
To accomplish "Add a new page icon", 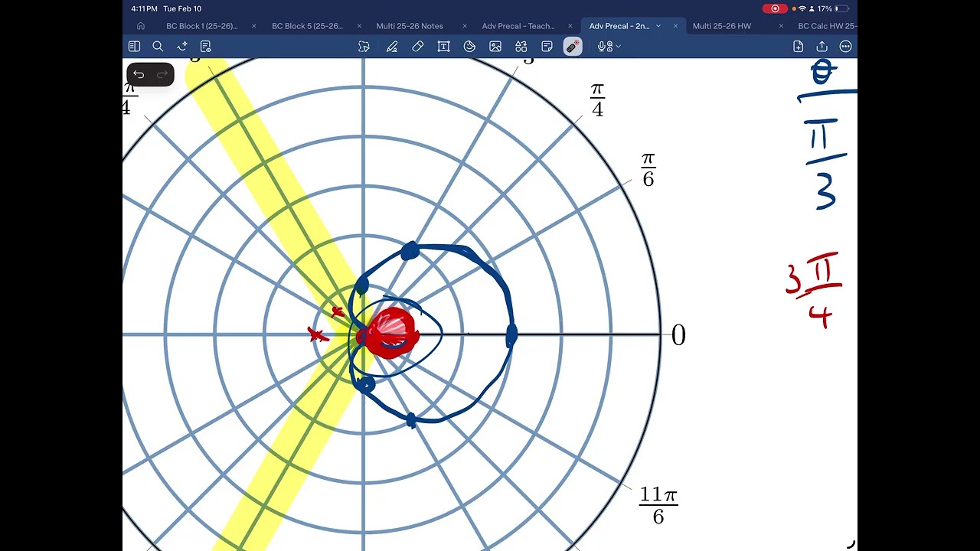I will click(799, 47).
